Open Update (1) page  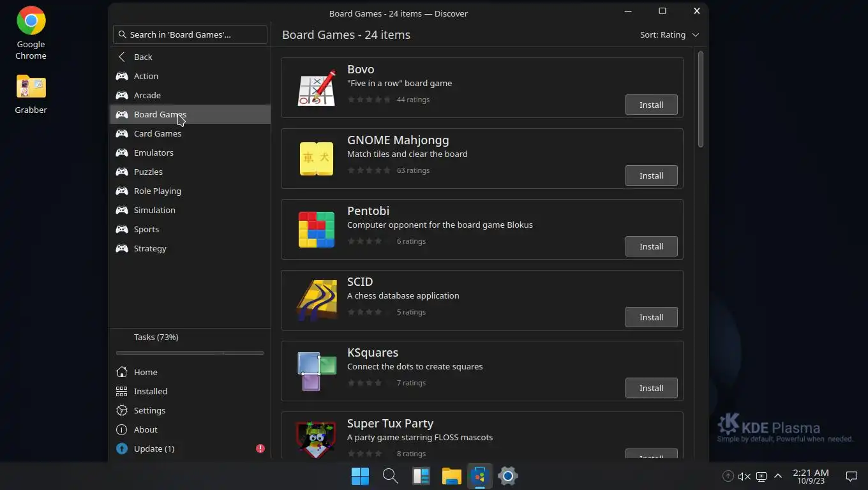[x=190, y=449]
